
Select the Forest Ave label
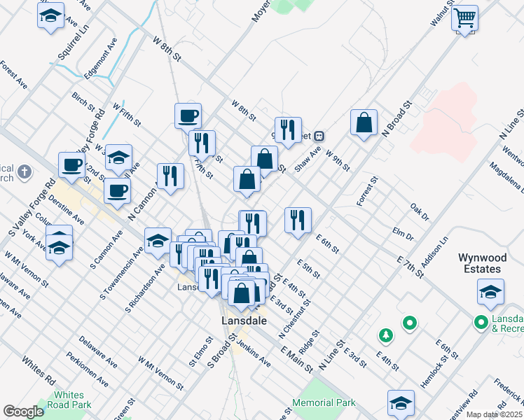[14, 75]
